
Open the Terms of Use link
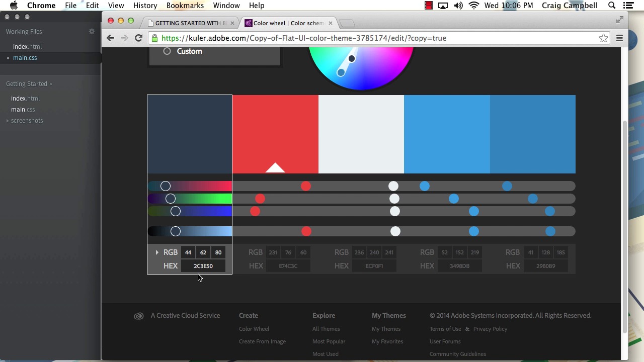(445, 329)
